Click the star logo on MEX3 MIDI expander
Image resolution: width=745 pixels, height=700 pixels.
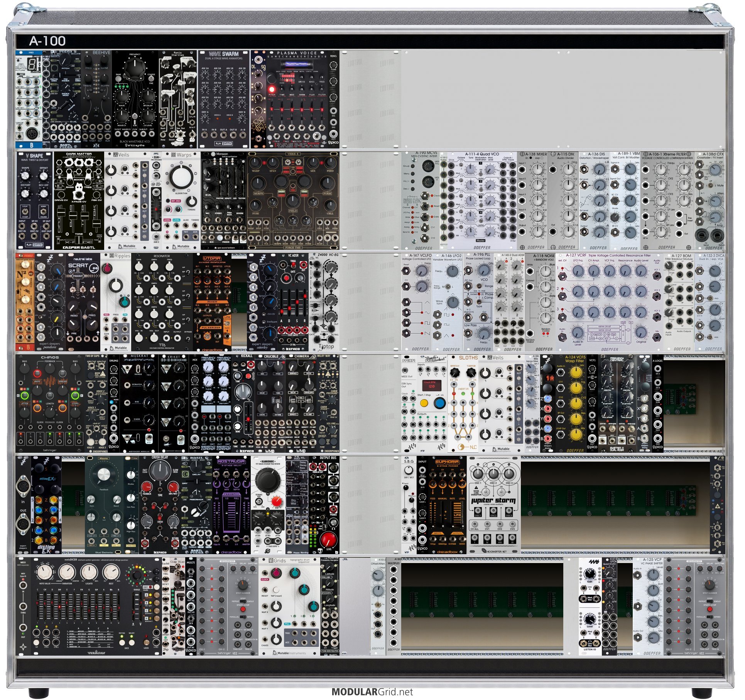click(23, 647)
